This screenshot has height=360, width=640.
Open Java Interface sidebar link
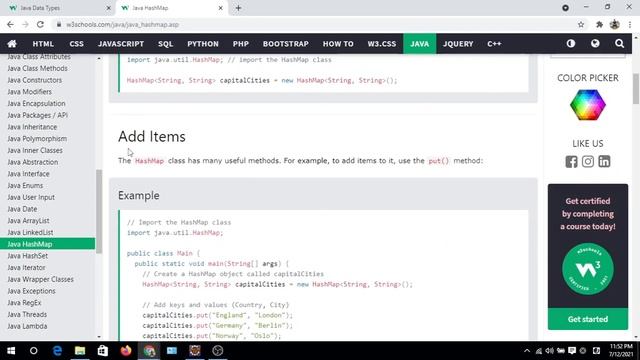coord(29,174)
